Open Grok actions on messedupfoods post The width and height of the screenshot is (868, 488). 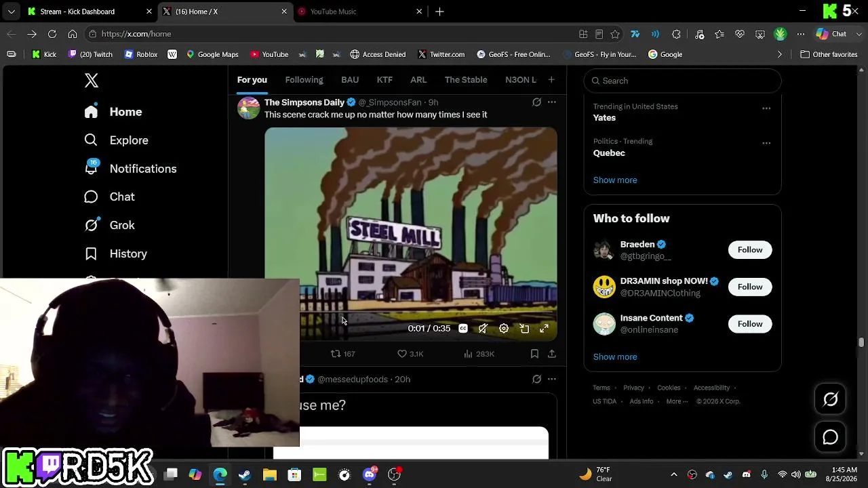click(536, 379)
